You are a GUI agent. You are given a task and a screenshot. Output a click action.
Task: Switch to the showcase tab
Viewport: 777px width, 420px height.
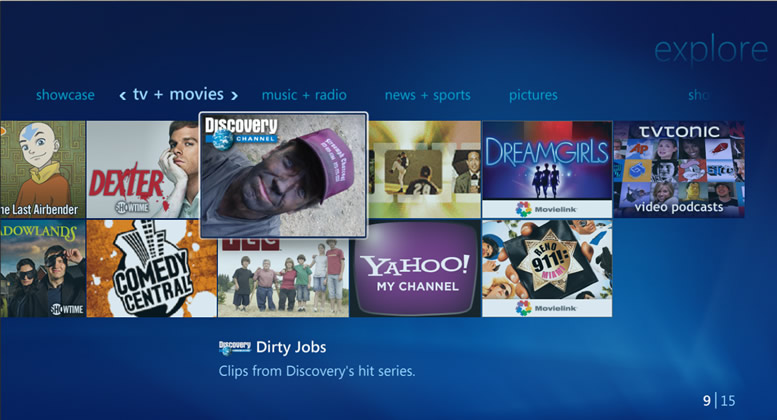coord(65,96)
